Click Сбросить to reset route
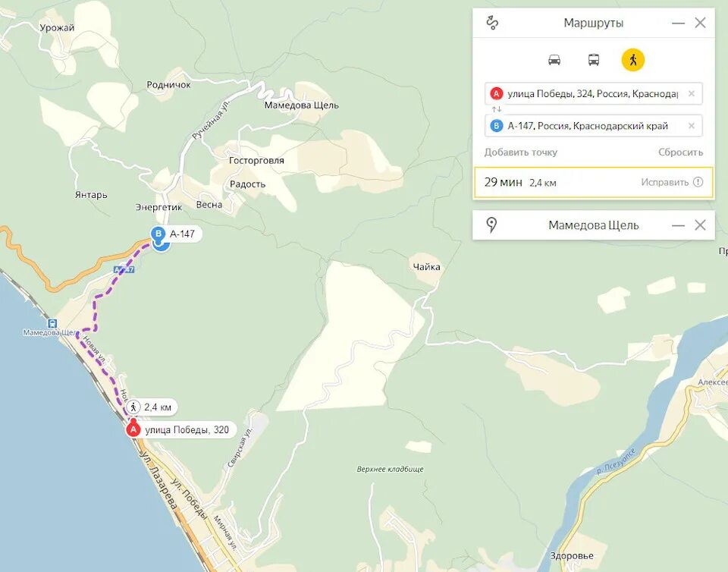 [681, 152]
